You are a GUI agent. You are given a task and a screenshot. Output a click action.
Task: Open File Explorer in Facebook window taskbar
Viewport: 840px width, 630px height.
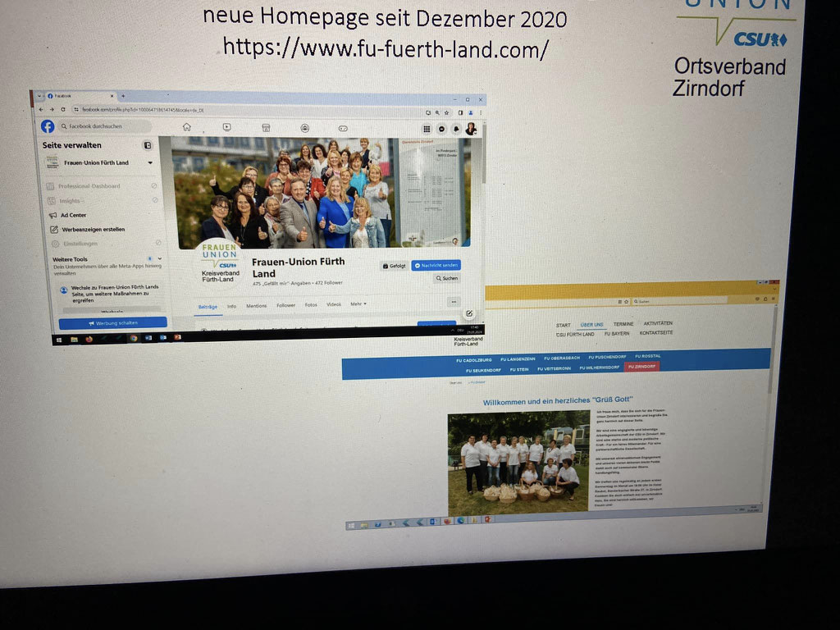click(x=74, y=340)
